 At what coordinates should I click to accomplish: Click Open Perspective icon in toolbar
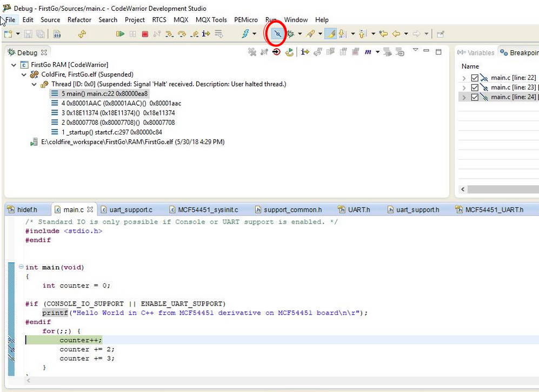pyautogui.click(x=441, y=33)
